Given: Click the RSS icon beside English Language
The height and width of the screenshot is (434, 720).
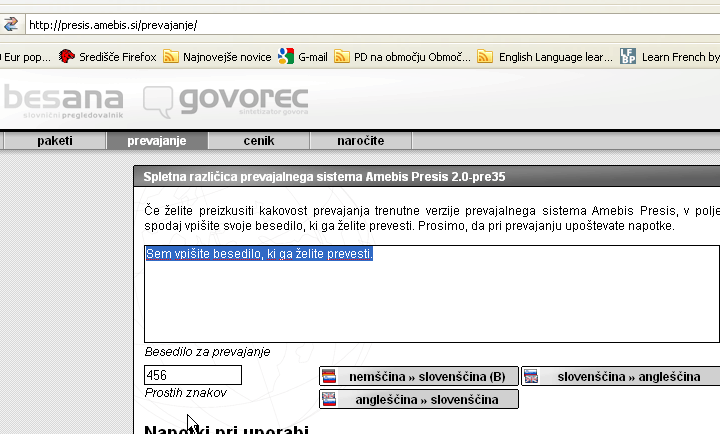Looking at the screenshot, I should coord(485,56).
